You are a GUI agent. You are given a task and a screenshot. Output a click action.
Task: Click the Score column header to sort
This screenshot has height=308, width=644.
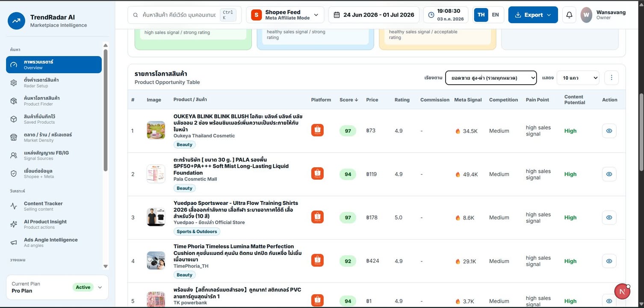349,100
